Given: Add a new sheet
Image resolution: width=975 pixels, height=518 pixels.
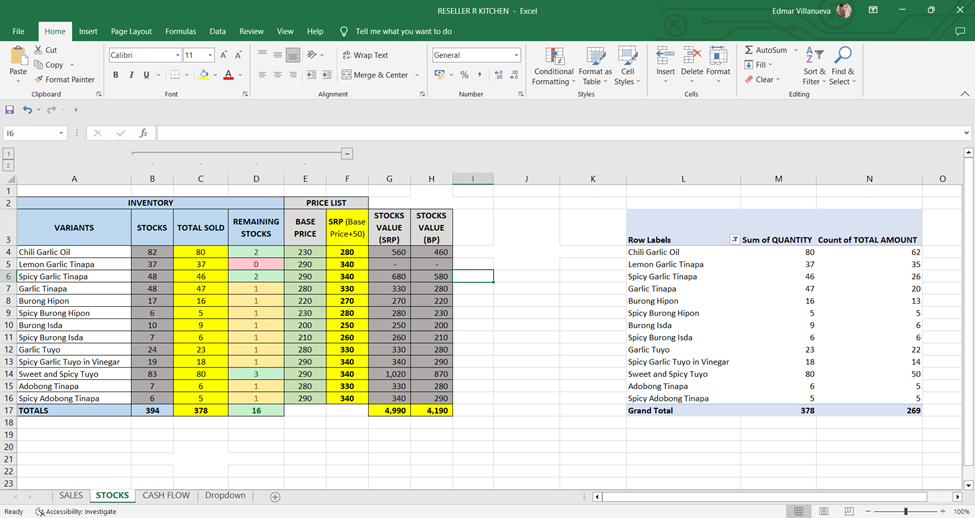Looking at the screenshot, I should coord(275,497).
